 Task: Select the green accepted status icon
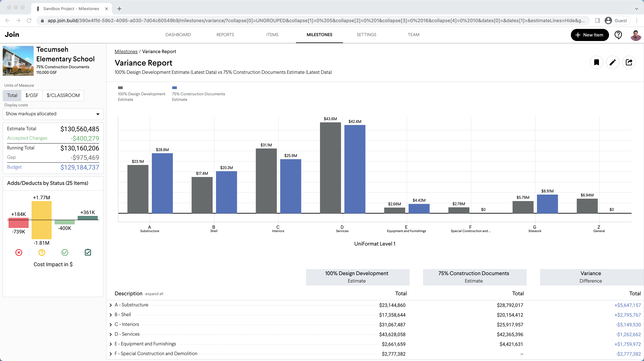coord(65,253)
